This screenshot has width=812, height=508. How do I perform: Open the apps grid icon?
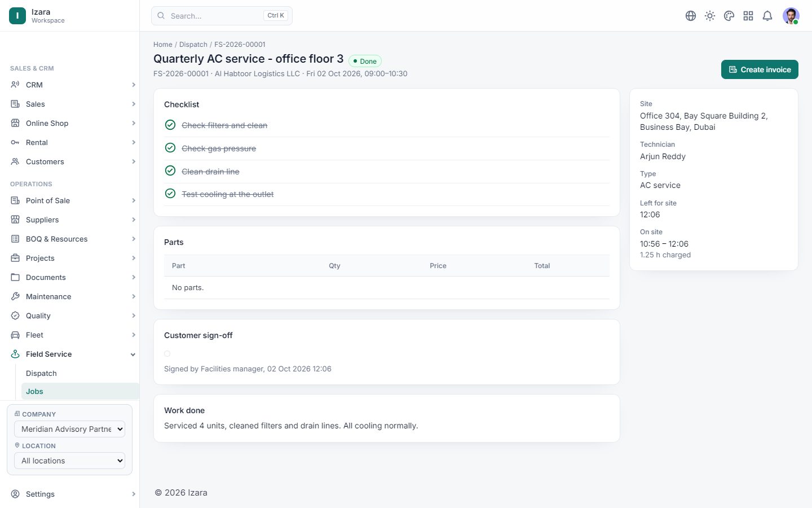[x=748, y=16]
